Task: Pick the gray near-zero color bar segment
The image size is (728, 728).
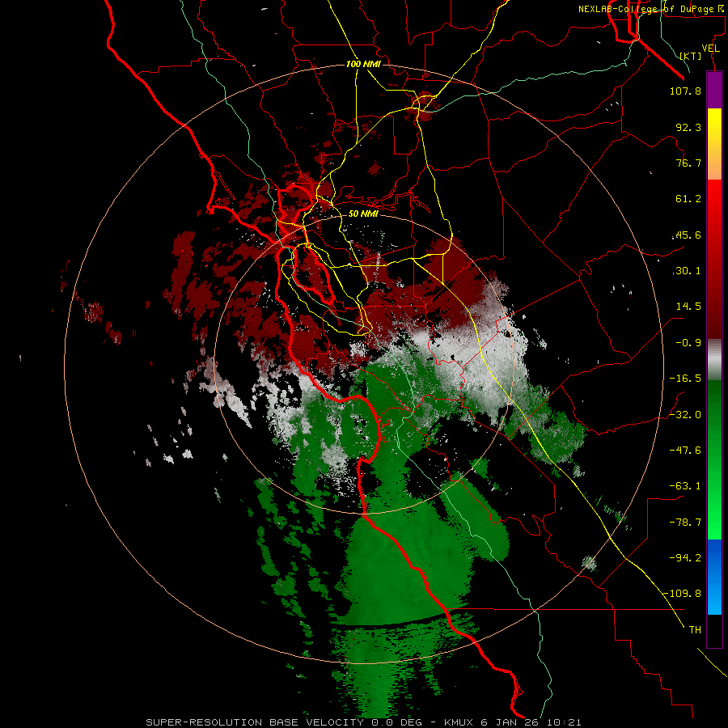Action: pos(714,360)
